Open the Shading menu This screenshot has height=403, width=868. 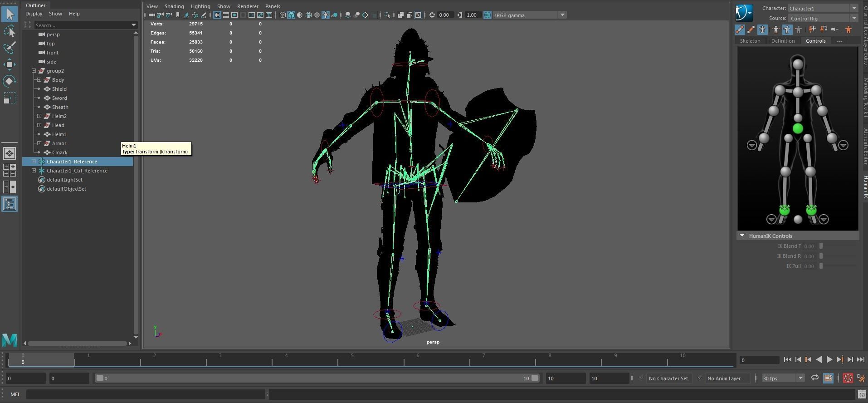point(174,6)
